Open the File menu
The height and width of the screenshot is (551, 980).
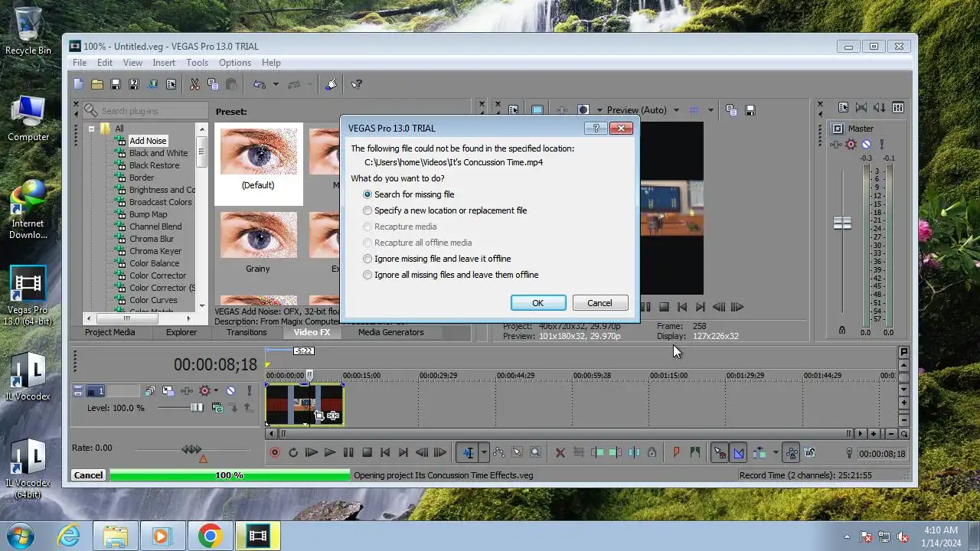pos(80,63)
